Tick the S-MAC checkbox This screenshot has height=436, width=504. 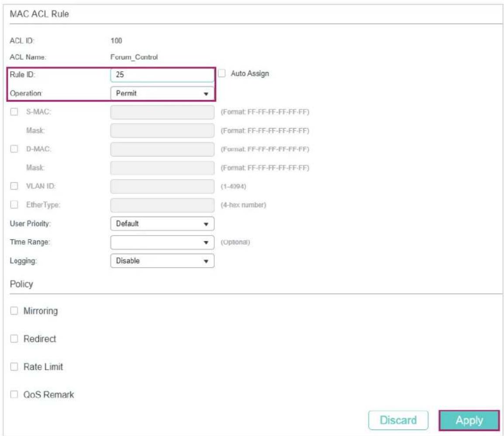[x=14, y=112]
